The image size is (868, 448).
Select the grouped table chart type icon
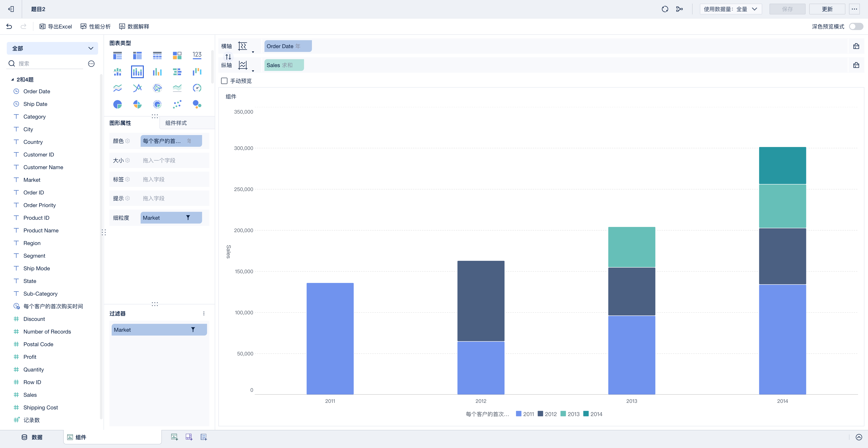click(x=117, y=55)
